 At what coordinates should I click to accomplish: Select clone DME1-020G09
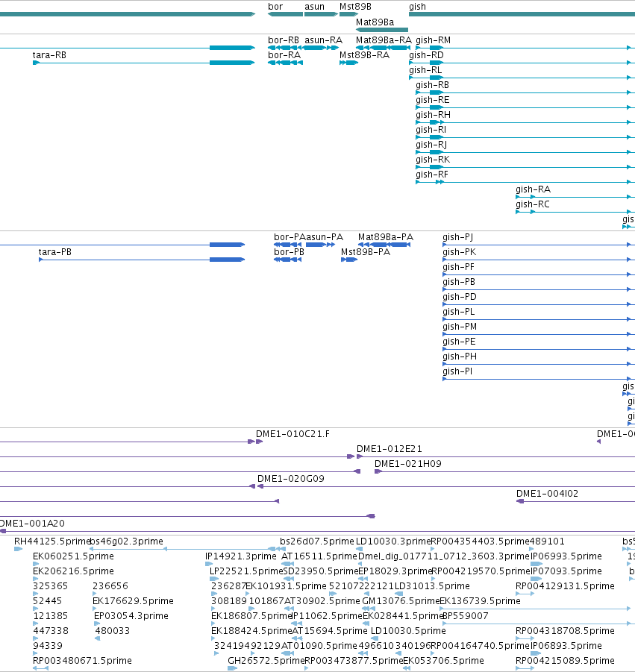291,479
